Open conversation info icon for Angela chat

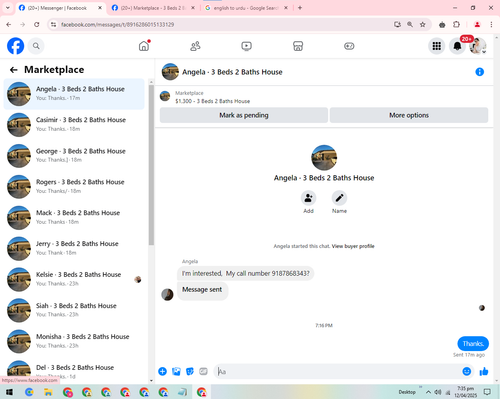pyautogui.click(x=479, y=72)
